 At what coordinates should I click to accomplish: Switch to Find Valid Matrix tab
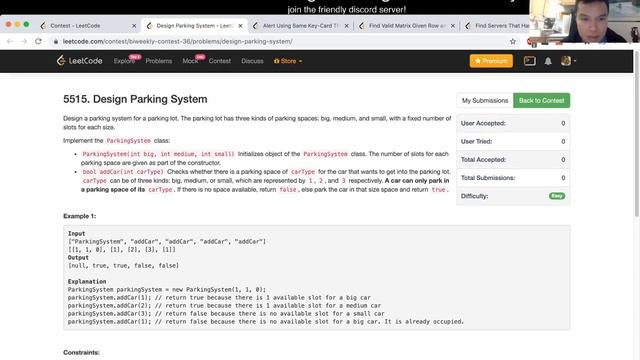coord(407,25)
